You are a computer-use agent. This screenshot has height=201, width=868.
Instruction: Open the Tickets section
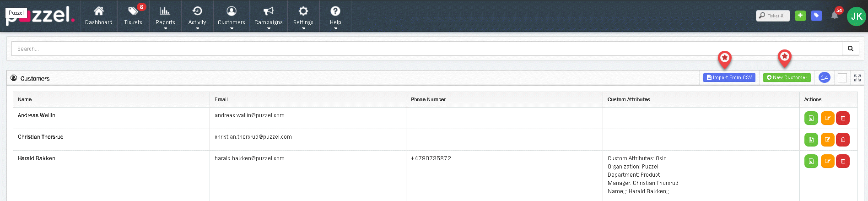pos(133,16)
